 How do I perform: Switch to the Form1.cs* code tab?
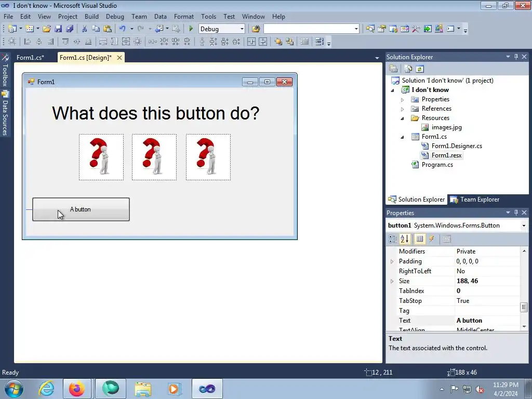pyautogui.click(x=31, y=57)
